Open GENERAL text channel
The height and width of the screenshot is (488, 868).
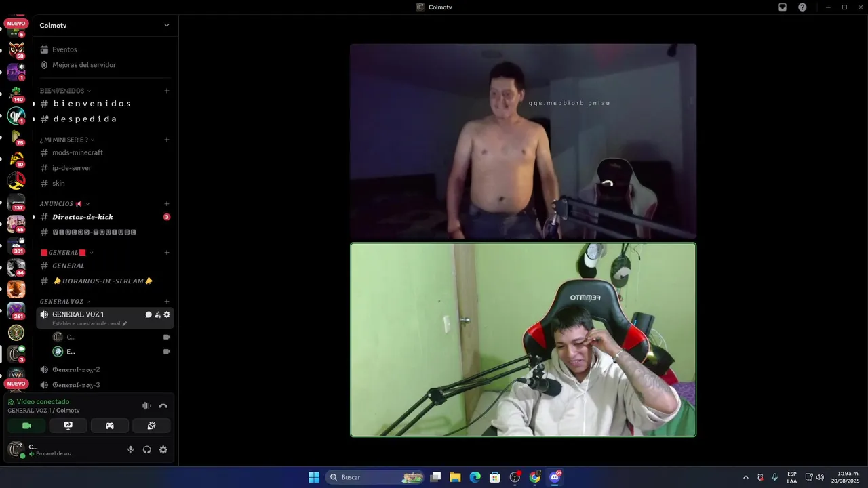click(x=105, y=266)
